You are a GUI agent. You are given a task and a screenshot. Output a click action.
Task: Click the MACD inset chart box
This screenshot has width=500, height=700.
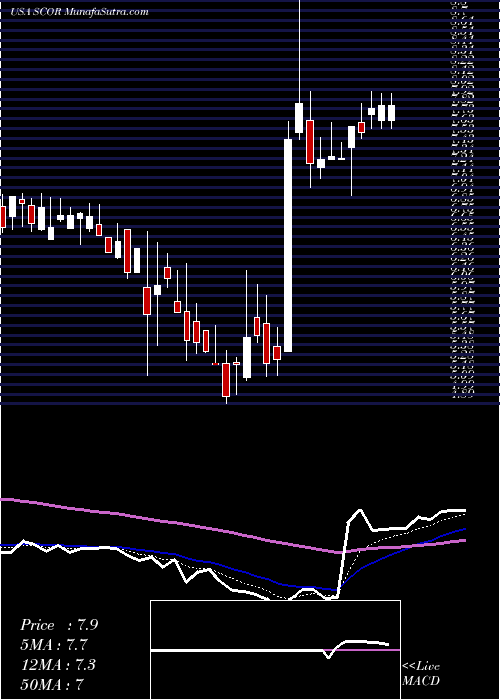pos(275,650)
